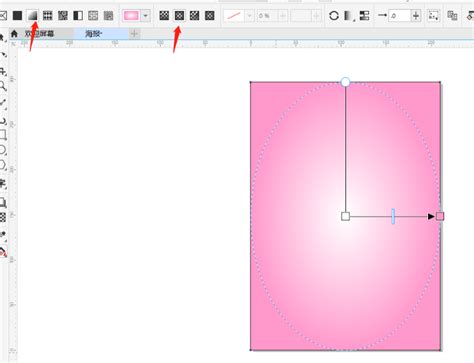Image resolution: width=474 pixels, height=363 pixels.
Task: Click the white center gradient node
Action: point(345,216)
